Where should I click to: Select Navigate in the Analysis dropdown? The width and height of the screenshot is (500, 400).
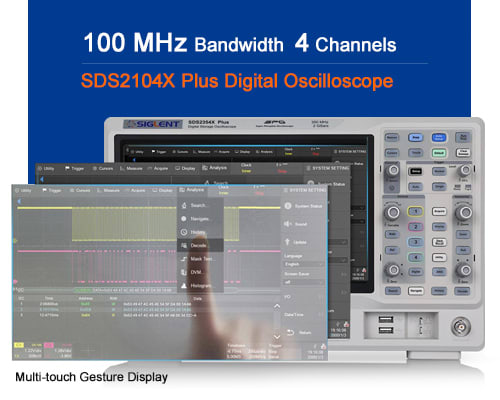click(200, 219)
